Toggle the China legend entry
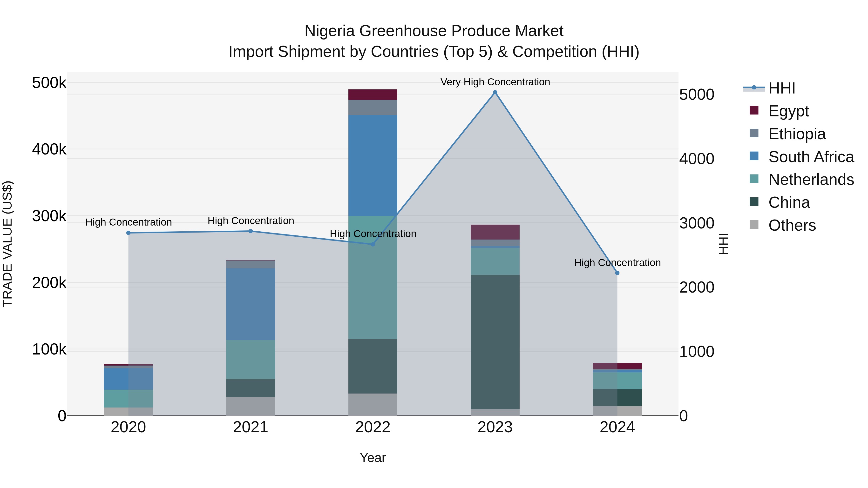The image size is (868, 488). point(780,202)
